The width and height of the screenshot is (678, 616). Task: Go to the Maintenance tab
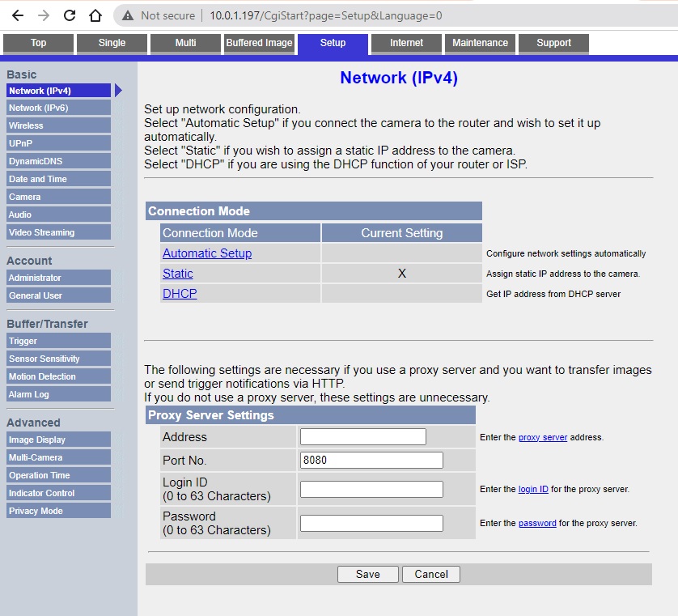click(480, 43)
